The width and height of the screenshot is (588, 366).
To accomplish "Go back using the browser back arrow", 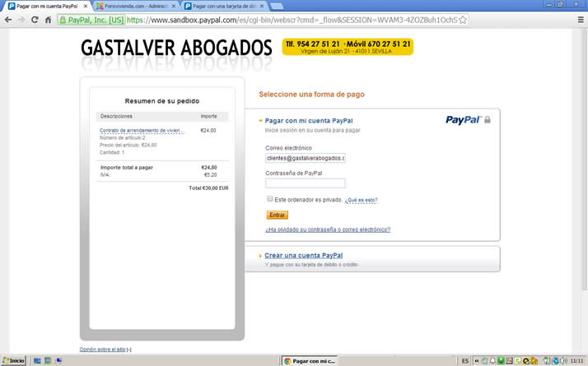I will tap(8, 20).
